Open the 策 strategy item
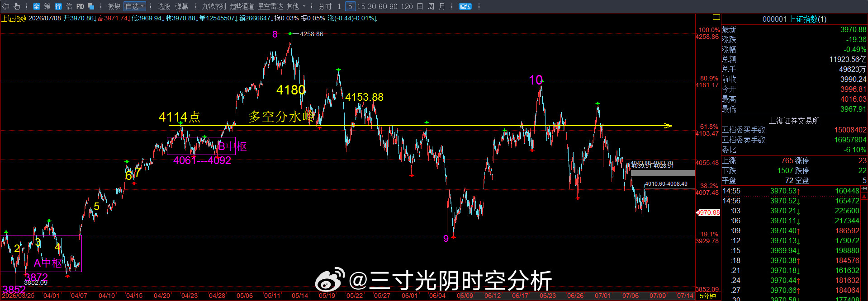This screenshot has height=301, width=868. click(47, 6)
